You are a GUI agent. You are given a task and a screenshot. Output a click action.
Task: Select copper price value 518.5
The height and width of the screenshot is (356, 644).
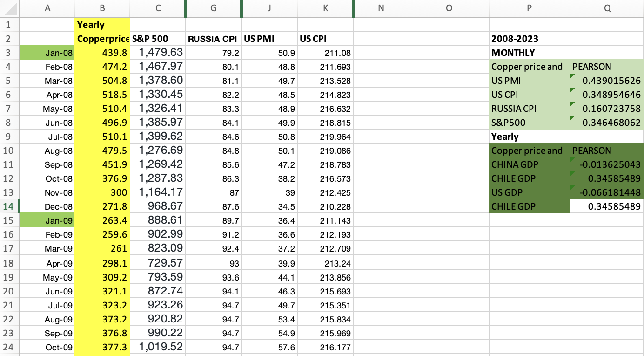[x=102, y=95]
